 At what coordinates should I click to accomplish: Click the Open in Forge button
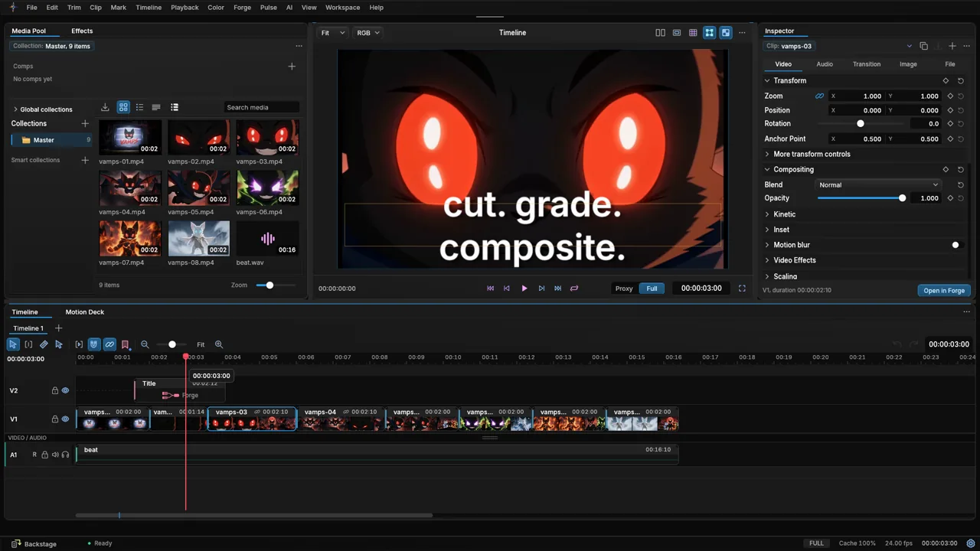[x=944, y=291]
